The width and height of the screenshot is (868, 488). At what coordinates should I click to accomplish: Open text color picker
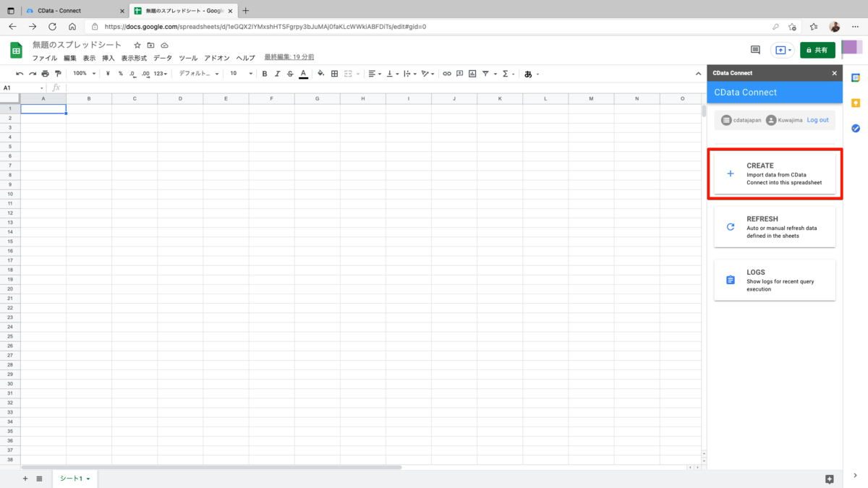(x=303, y=74)
